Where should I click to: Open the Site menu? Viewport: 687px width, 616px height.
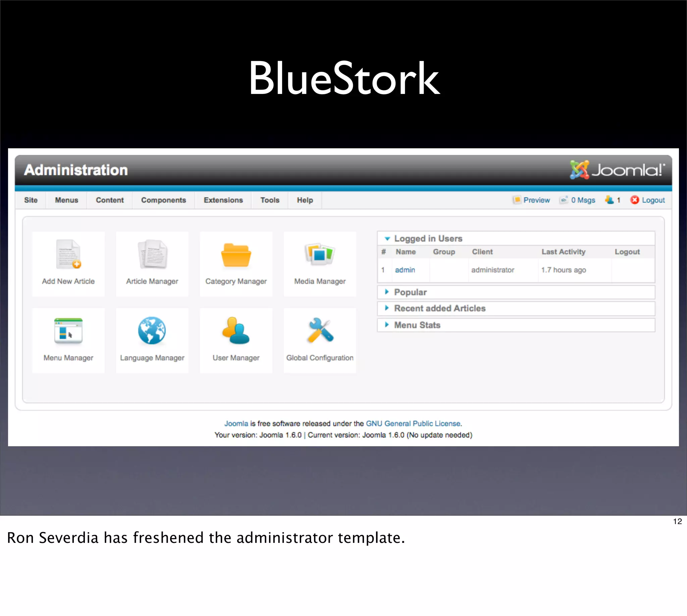click(x=31, y=200)
